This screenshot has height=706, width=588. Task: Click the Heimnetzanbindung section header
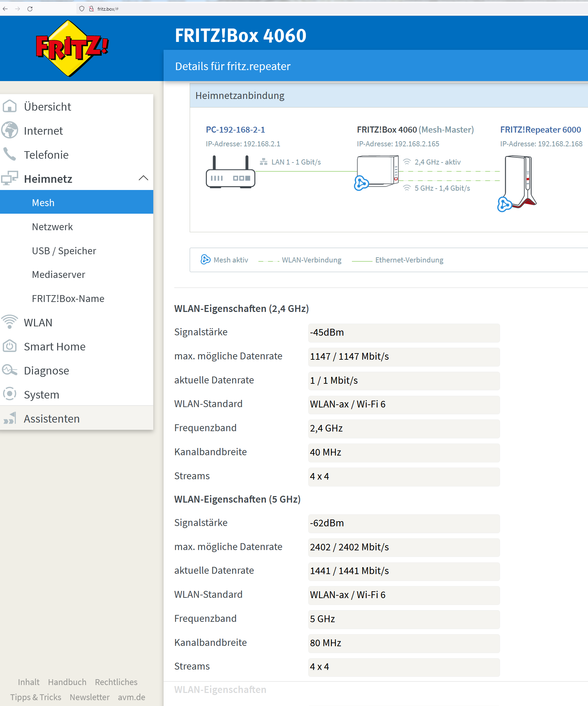point(389,96)
